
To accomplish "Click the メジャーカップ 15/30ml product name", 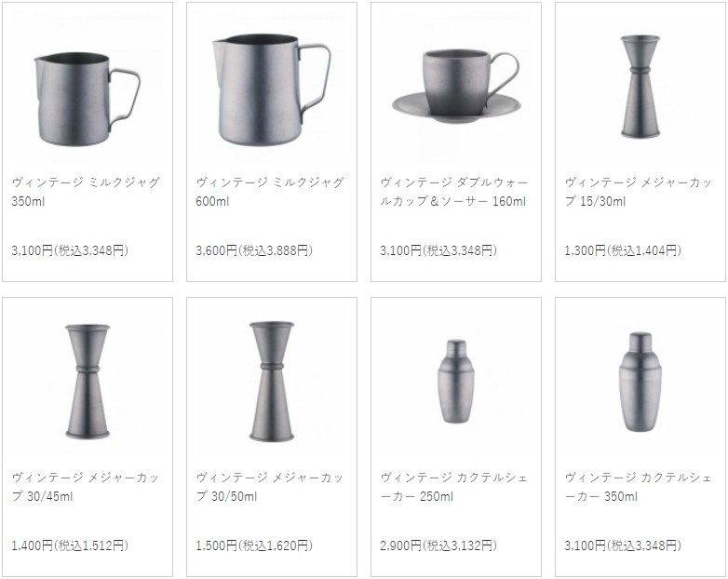I will pyautogui.click(x=639, y=192).
